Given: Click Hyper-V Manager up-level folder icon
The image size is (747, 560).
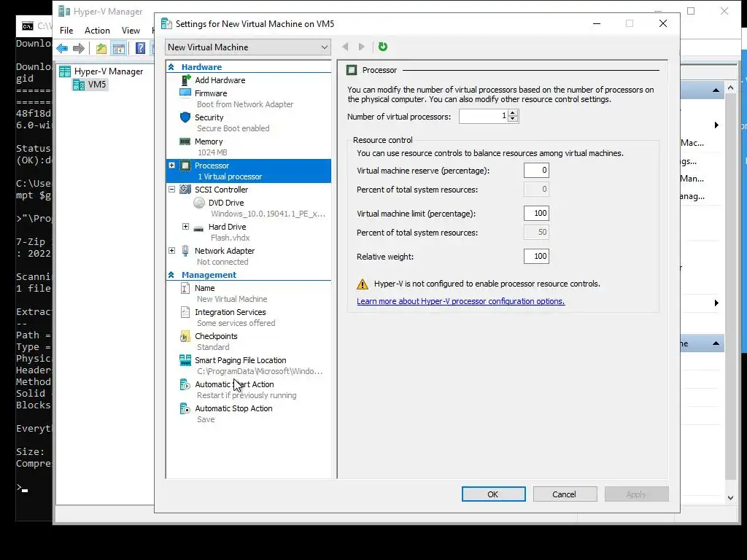Looking at the screenshot, I should 101,48.
